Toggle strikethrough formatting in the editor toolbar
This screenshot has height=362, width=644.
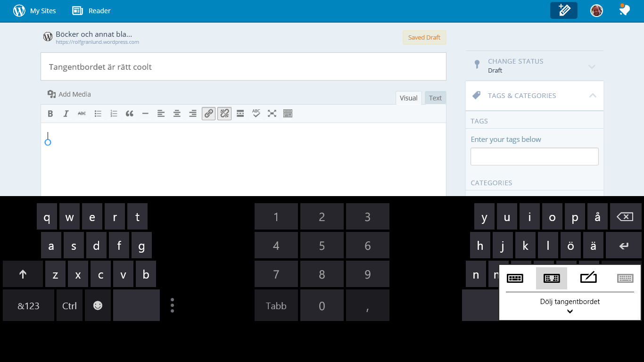[82, 114]
